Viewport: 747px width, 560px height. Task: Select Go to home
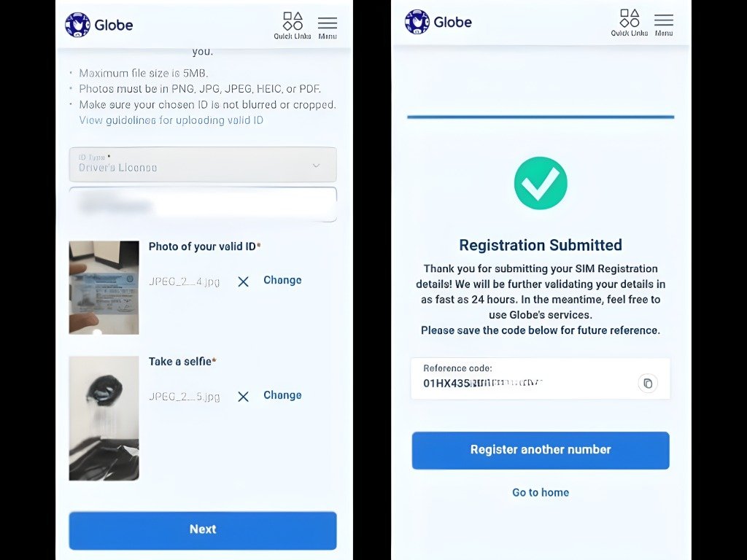click(x=540, y=492)
